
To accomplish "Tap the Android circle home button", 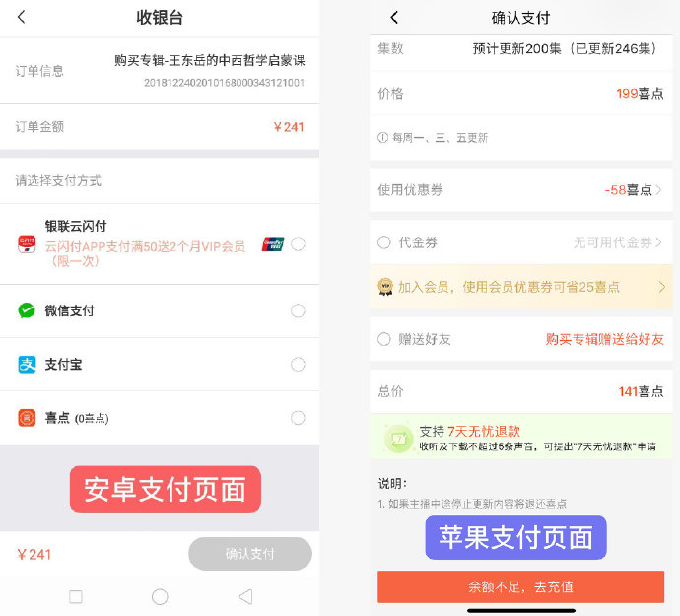I will click(160, 597).
